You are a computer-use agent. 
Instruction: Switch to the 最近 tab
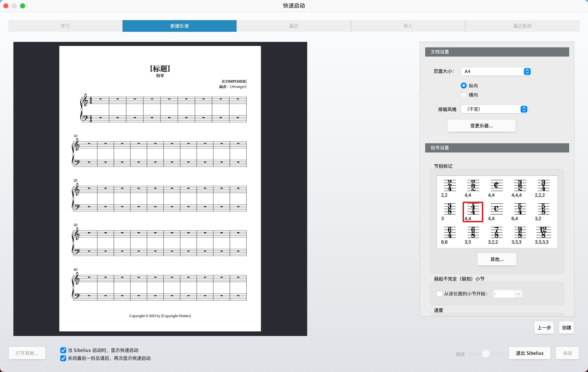tap(294, 26)
